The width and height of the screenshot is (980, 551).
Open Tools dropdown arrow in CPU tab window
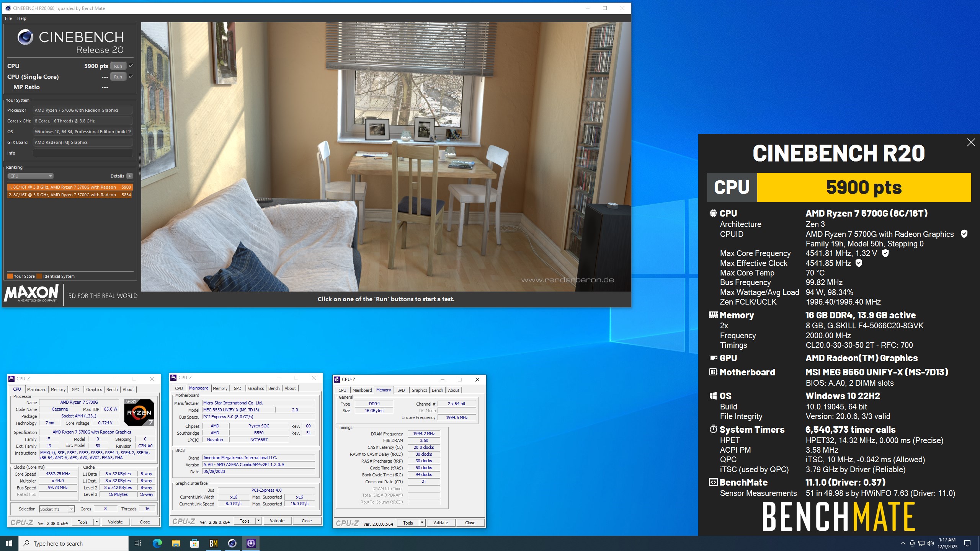pyautogui.click(x=96, y=522)
